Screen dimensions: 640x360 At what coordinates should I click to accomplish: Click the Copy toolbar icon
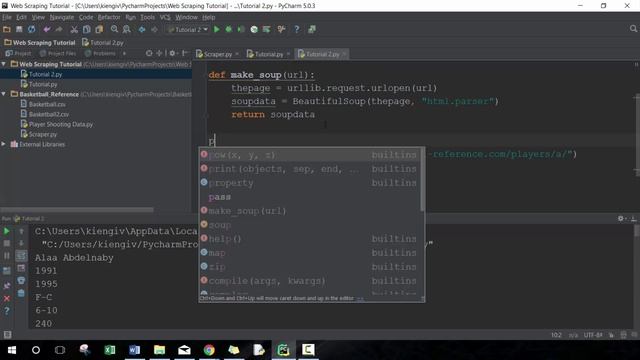(87, 29)
